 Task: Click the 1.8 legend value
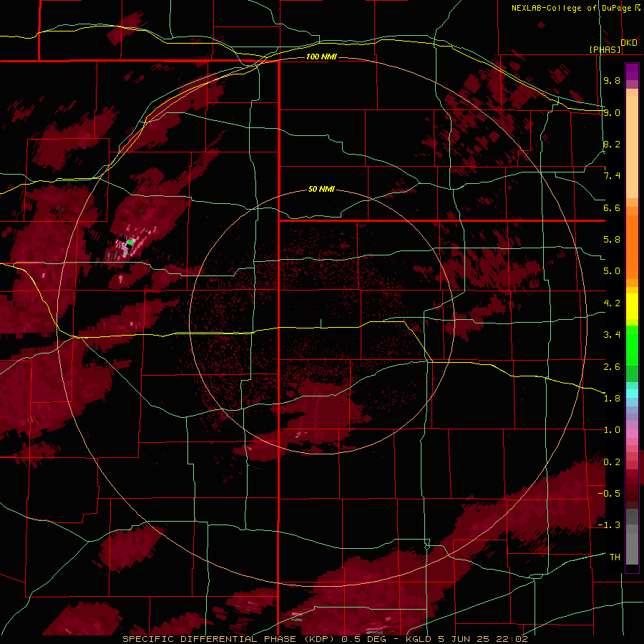point(612,399)
